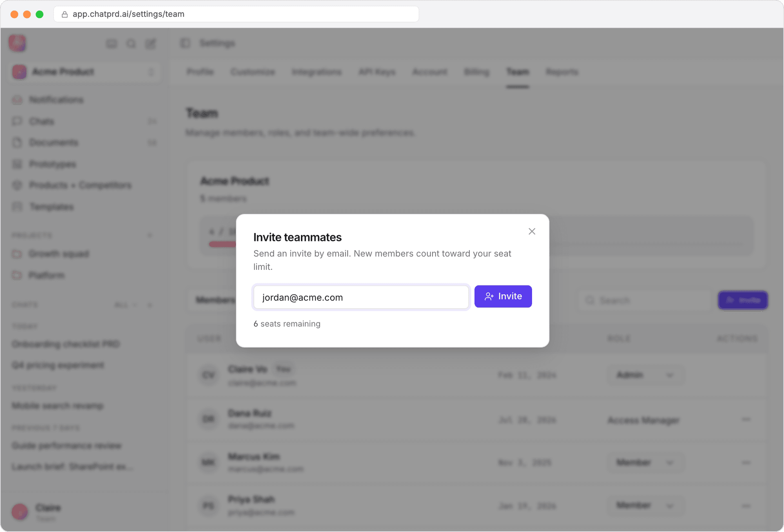
Task: Open the Customize settings tab
Action: point(253,72)
